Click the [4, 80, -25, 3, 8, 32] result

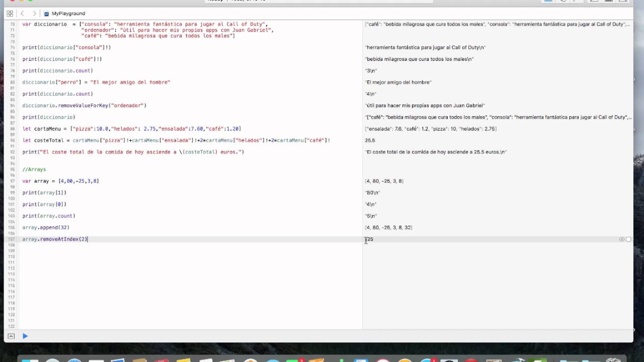click(x=388, y=227)
